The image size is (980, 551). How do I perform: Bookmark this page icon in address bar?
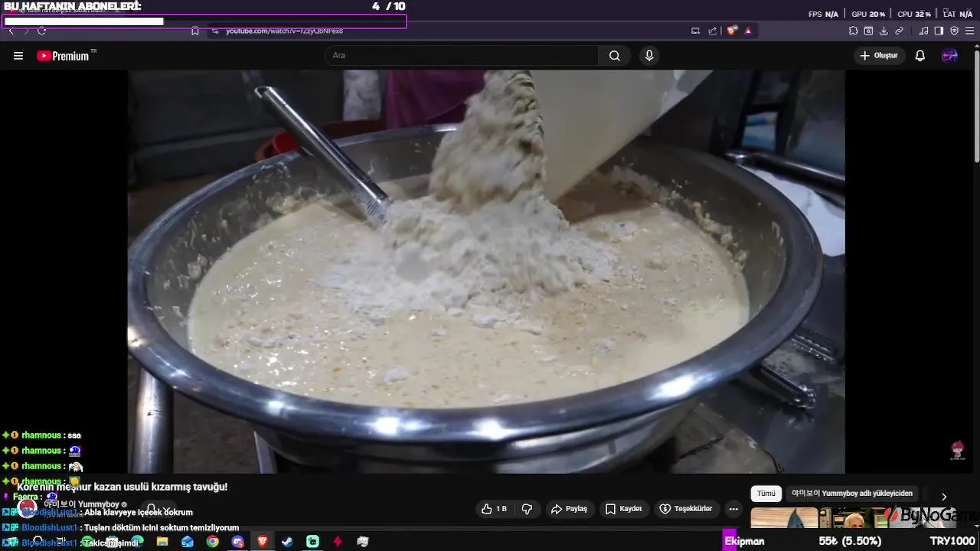[x=195, y=31]
